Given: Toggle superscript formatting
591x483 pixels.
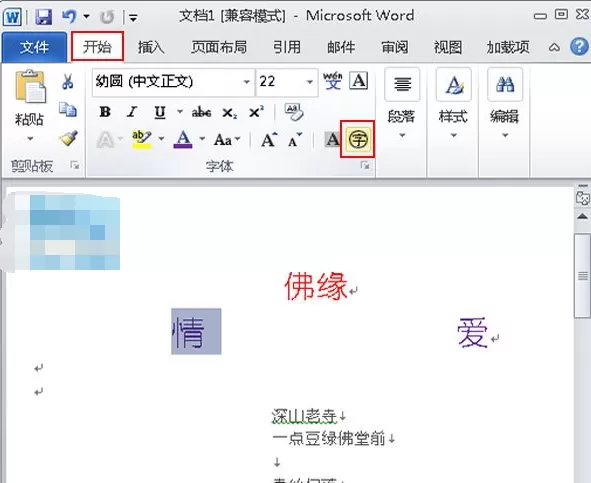Looking at the screenshot, I should click(256, 112).
